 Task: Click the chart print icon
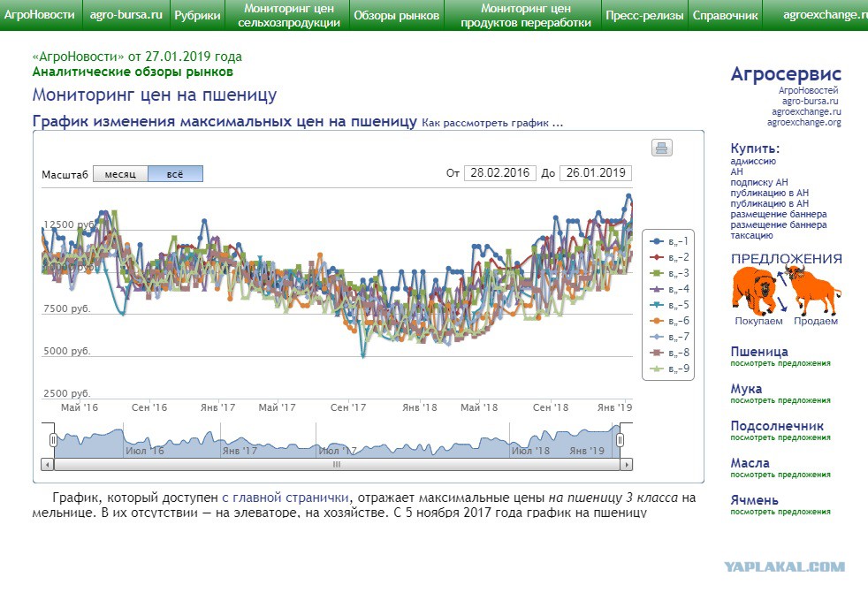pos(661,148)
